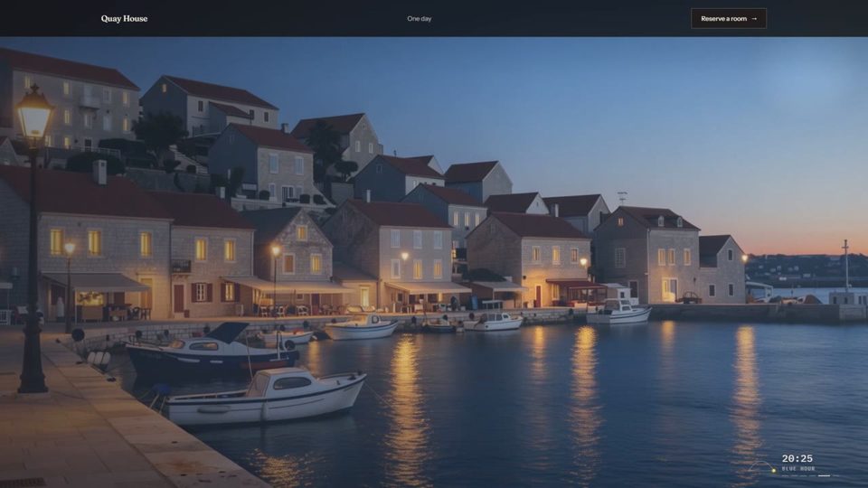Viewport: 868px width, 488px height.
Task: Click the 20:25 time readout
Action: 797,459
